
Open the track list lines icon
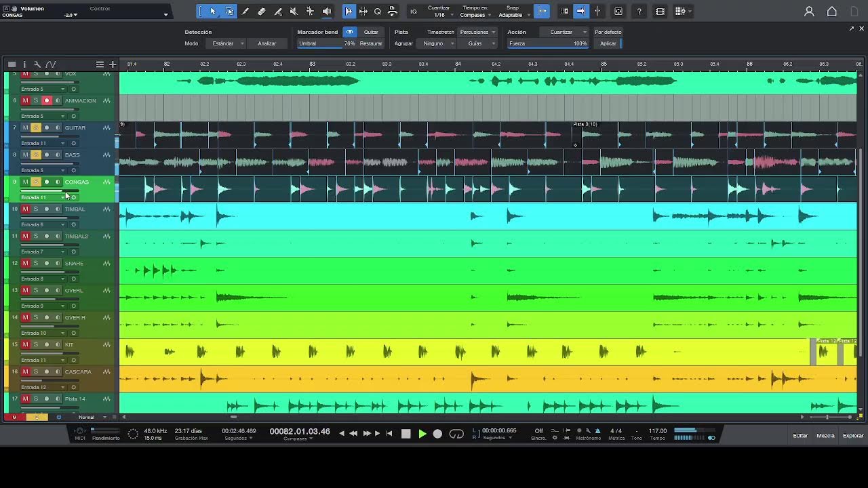100,64
